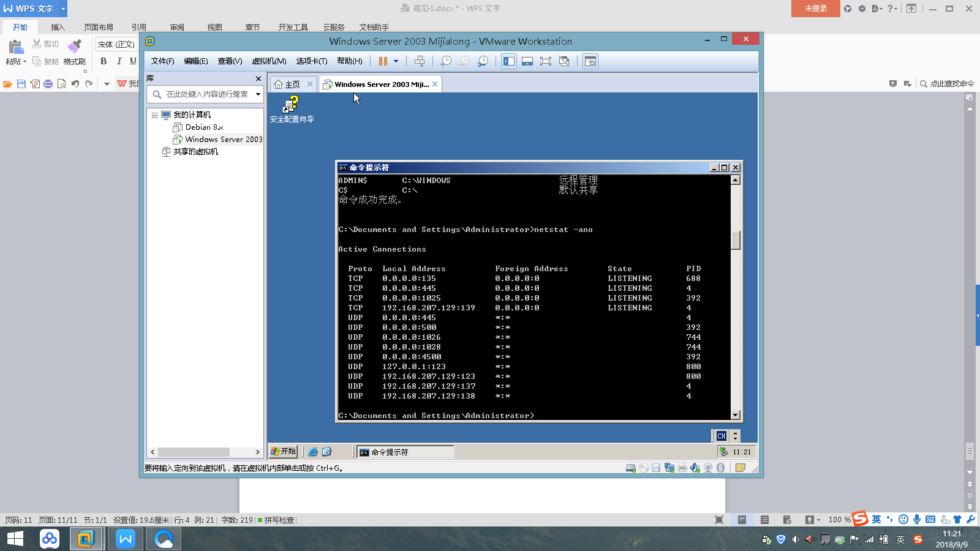This screenshot has height=551, width=980.
Task: Open VMware 帮助(H) menu
Action: (x=350, y=61)
